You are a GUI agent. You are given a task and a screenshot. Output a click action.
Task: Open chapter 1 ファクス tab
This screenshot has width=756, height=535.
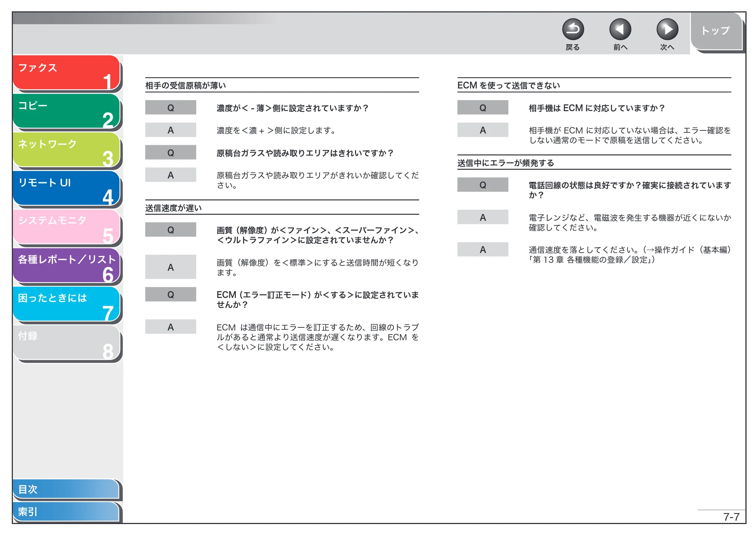pyautogui.click(x=66, y=73)
